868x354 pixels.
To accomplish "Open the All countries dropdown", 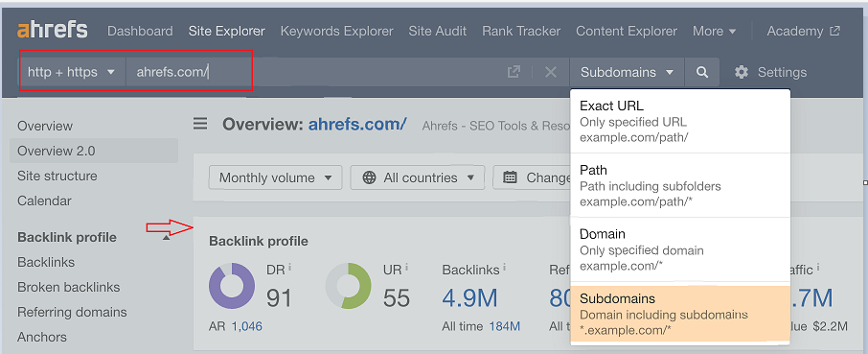I will [418, 177].
